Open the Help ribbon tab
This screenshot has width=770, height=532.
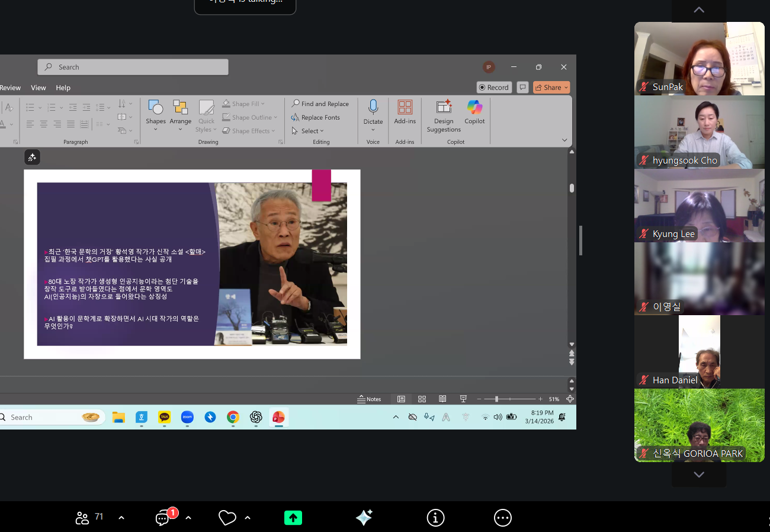63,88
